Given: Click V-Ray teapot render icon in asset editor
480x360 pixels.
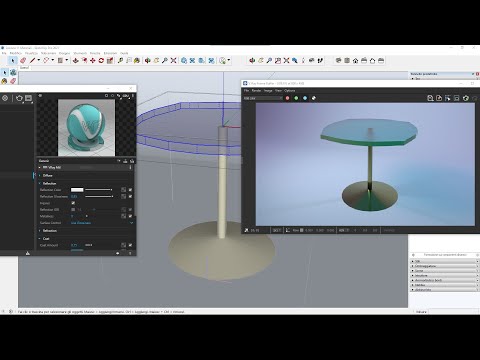Looking at the screenshot, I should click(19, 98).
